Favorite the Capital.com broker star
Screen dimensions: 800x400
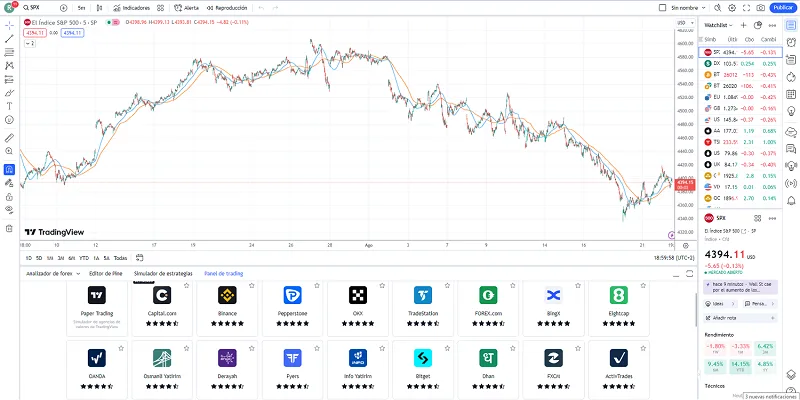coord(186,286)
